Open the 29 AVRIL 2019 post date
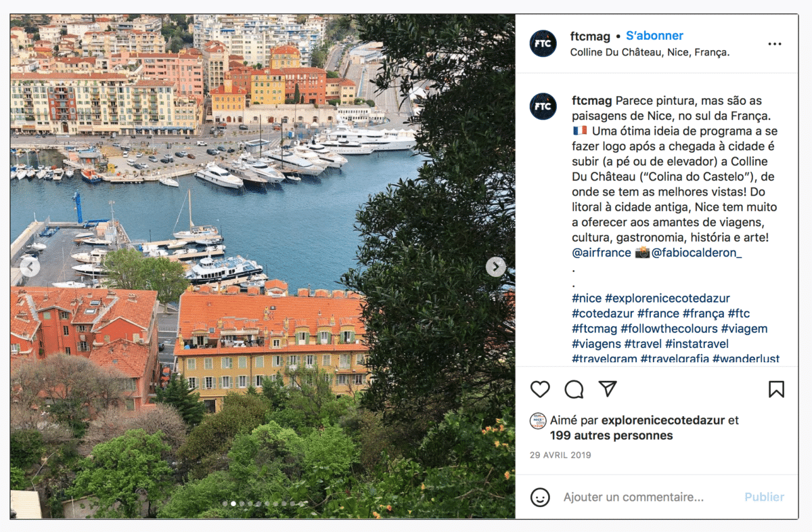 [x=560, y=456]
